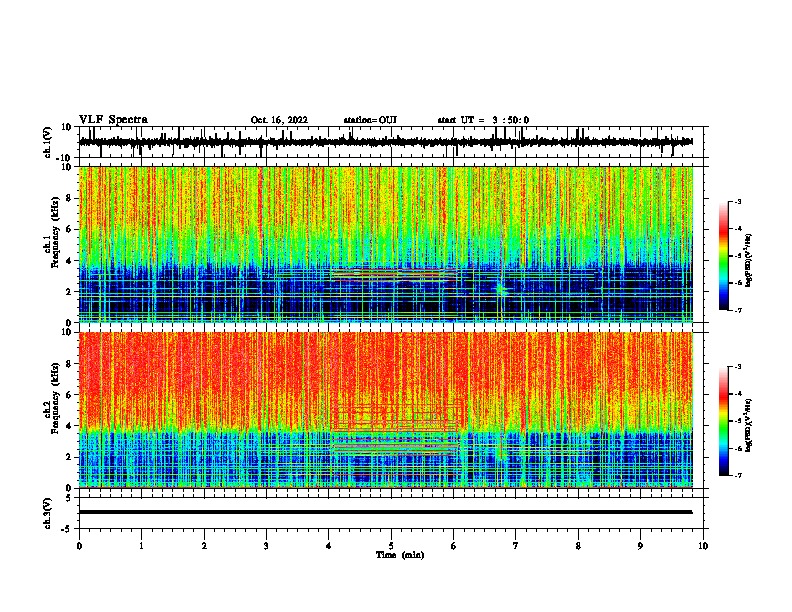Select the "Time (min)" axis label
Viewport: 792px width, 612px height.
(x=400, y=555)
